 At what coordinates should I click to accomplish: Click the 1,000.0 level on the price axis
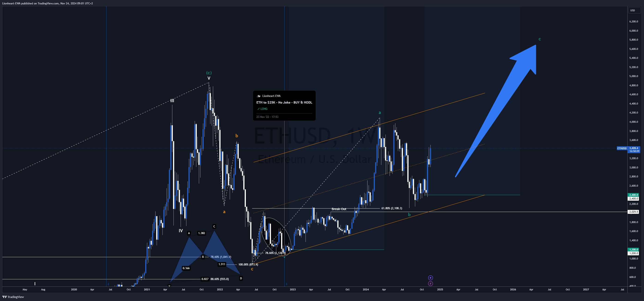pyautogui.click(x=633, y=259)
